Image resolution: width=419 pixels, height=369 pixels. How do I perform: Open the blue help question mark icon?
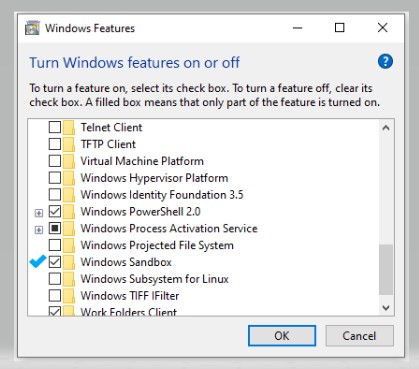click(385, 61)
